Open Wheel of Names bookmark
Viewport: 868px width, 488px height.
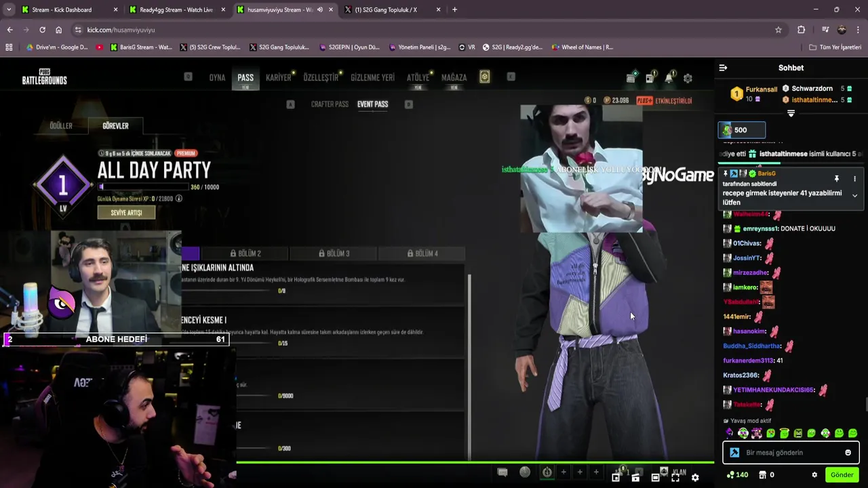coord(583,47)
